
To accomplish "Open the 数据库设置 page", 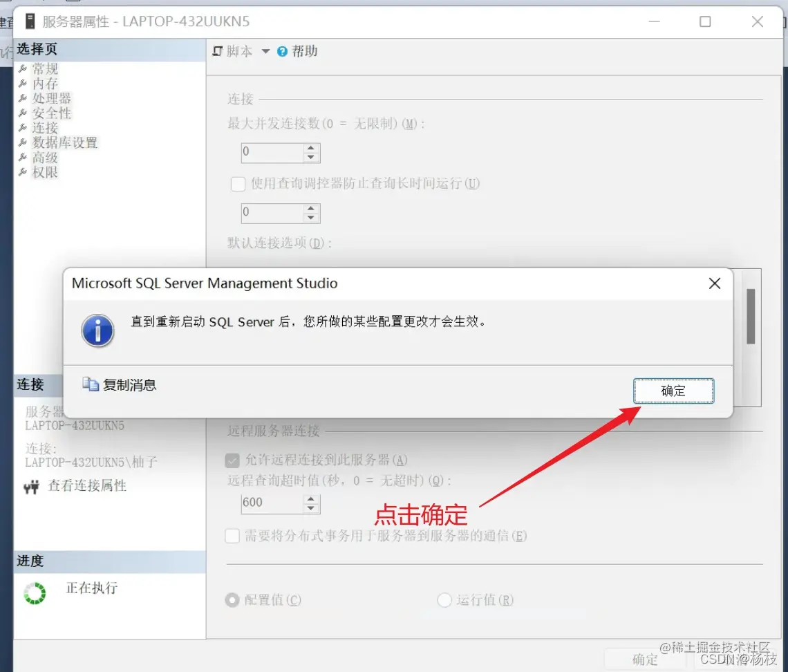I will pos(65,142).
